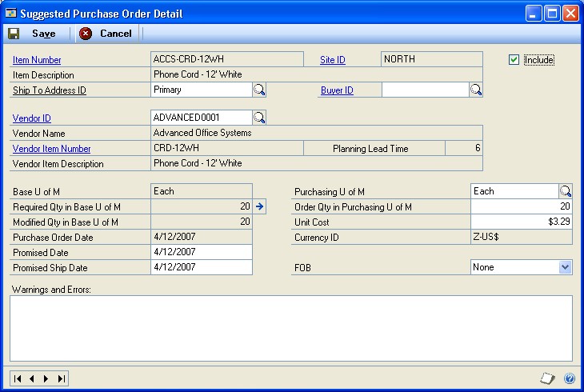Go to the first record
Screen dimensions: 584x392
click(18, 379)
